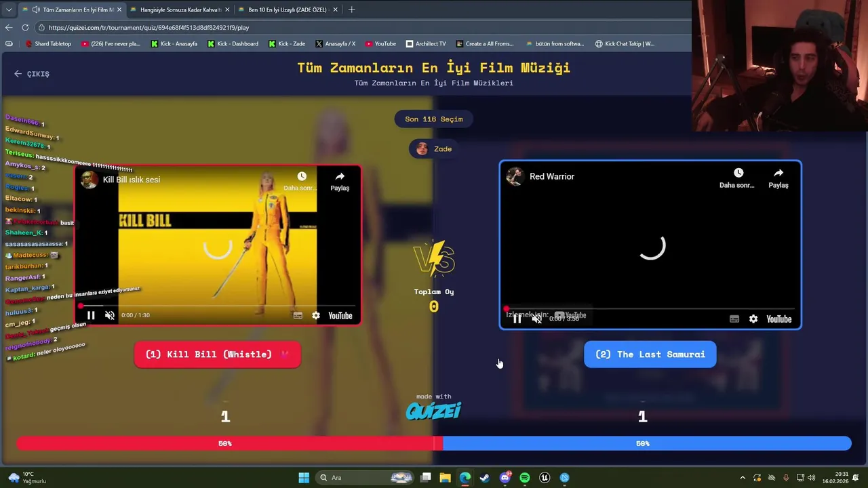Reload the page
The image size is (868, 488).
[x=25, y=28]
